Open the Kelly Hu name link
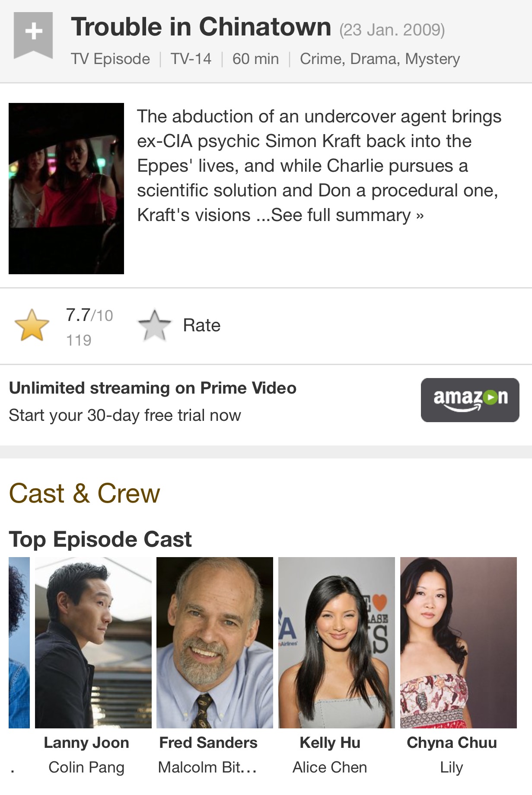The image size is (532, 795). [330, 743]
